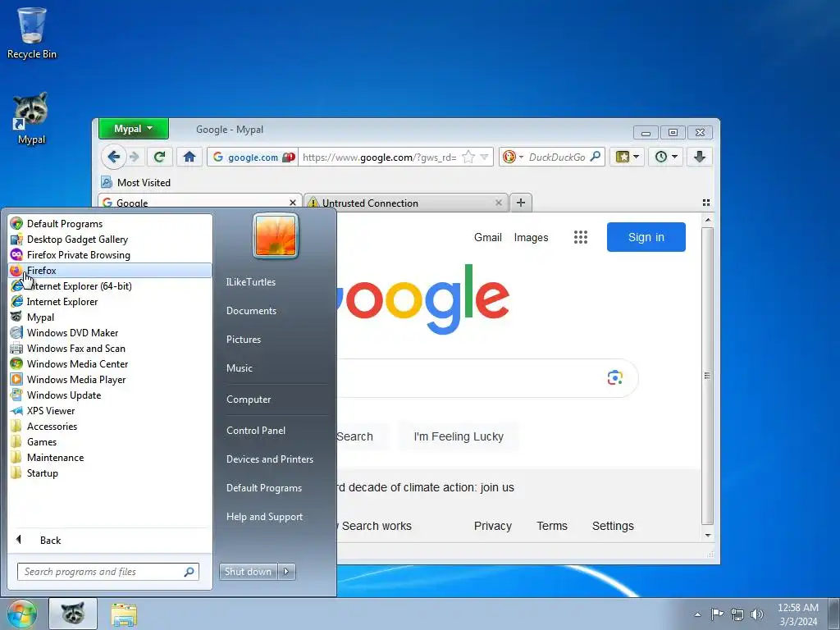Open the Action Center flag icon
The width and height of the screenshot is (840, 630).
(x=717, y=614)
